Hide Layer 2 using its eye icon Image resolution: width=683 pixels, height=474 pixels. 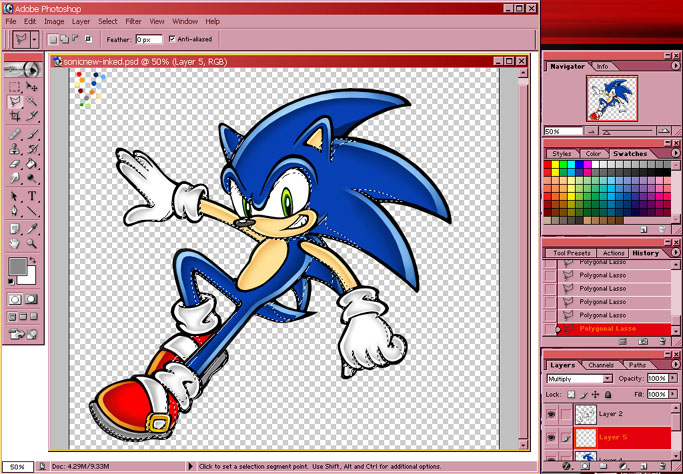pos(551,414)
